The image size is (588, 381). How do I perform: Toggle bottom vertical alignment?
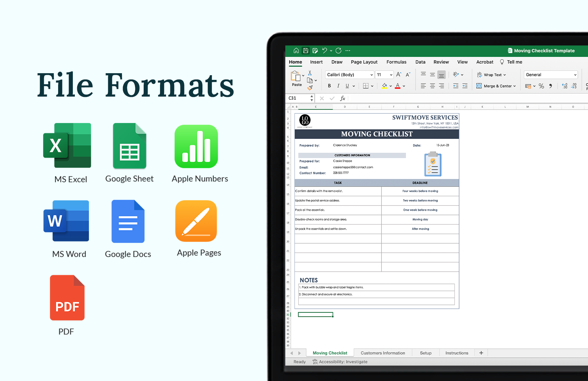tap(441, 75)
